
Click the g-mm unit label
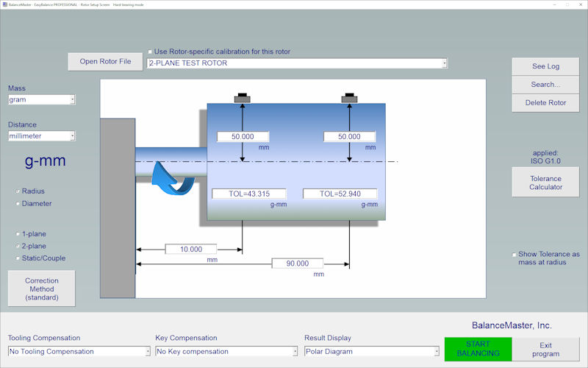(x=46, y=160)
